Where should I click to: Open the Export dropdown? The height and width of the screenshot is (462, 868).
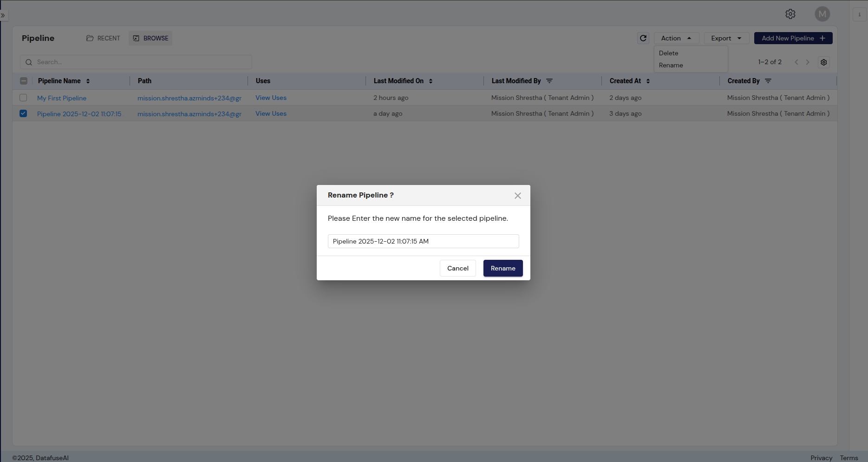click(726, 38)
